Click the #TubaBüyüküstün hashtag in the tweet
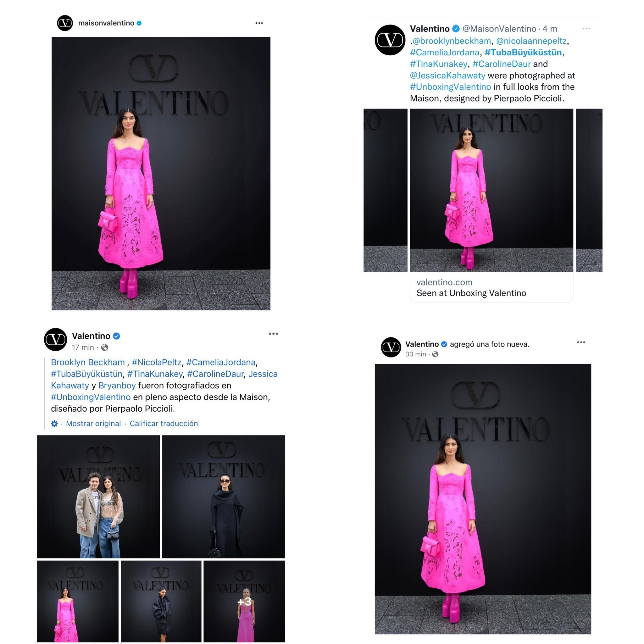This screenshot has height=644, width=644. [523, 52]
